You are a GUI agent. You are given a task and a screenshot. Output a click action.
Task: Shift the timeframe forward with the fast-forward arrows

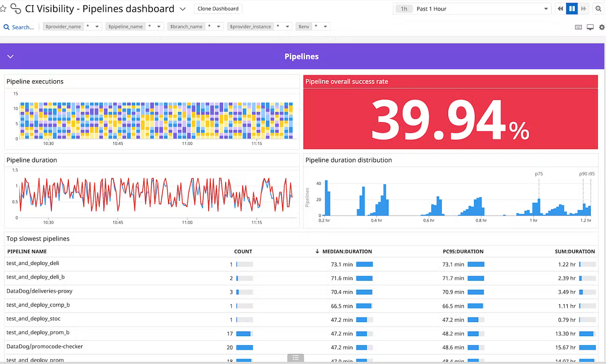point(584,9)
